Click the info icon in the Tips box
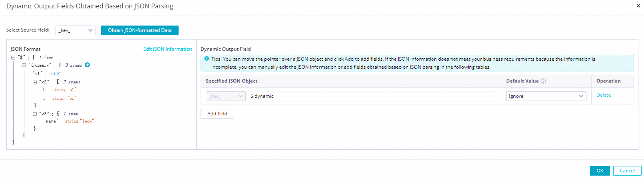The height and width of the screenshot is (178, 644). pos(207,59)
